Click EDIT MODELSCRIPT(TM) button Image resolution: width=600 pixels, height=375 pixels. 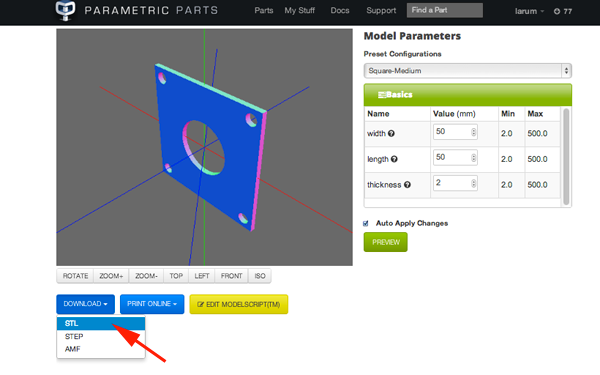[x=239, y=304]
